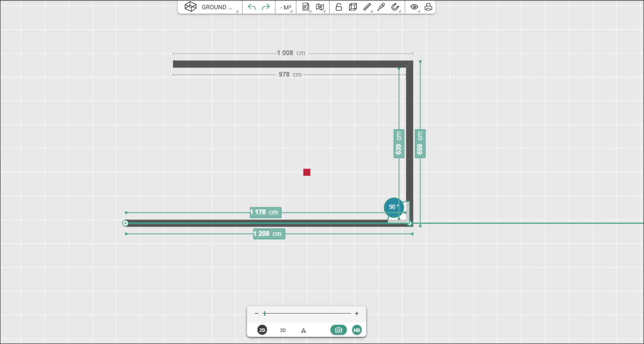The width and height of the screenshot is (644, 344).
Task: Pick the eyedropper tool in toolbar
Action: tap(381, 7)
